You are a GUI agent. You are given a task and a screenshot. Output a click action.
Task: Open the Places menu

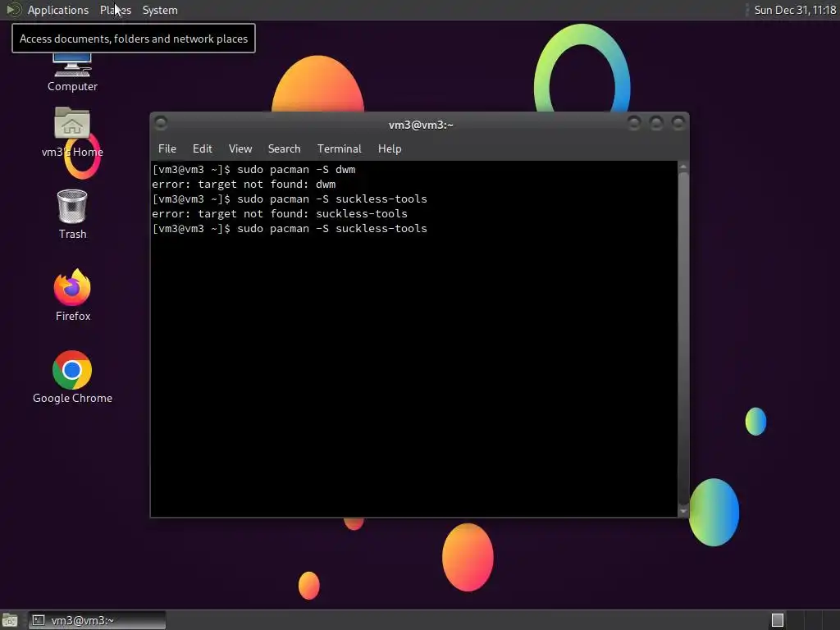click(x=115, y=10)
